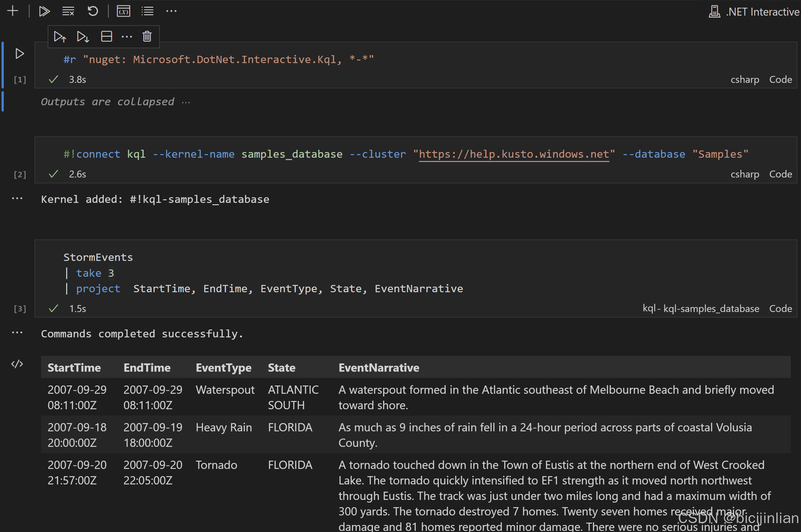The image size is (801, 532).
Task: Execute current cell and below
Action: 83,37
